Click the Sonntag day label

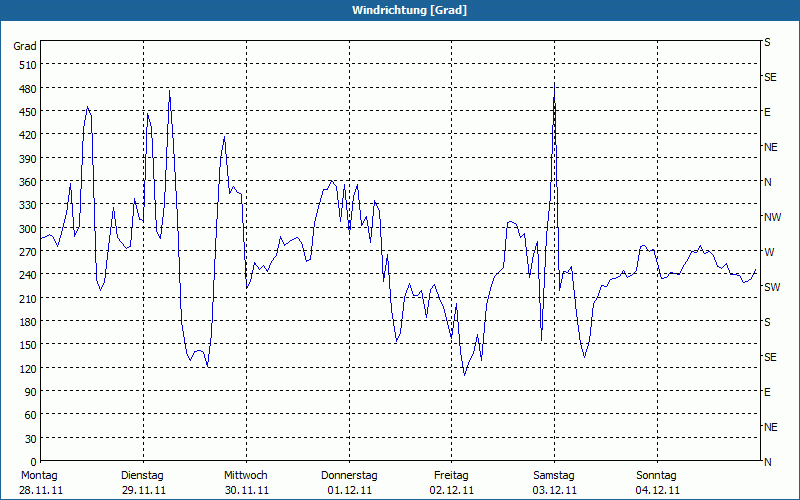click(656, 476)
